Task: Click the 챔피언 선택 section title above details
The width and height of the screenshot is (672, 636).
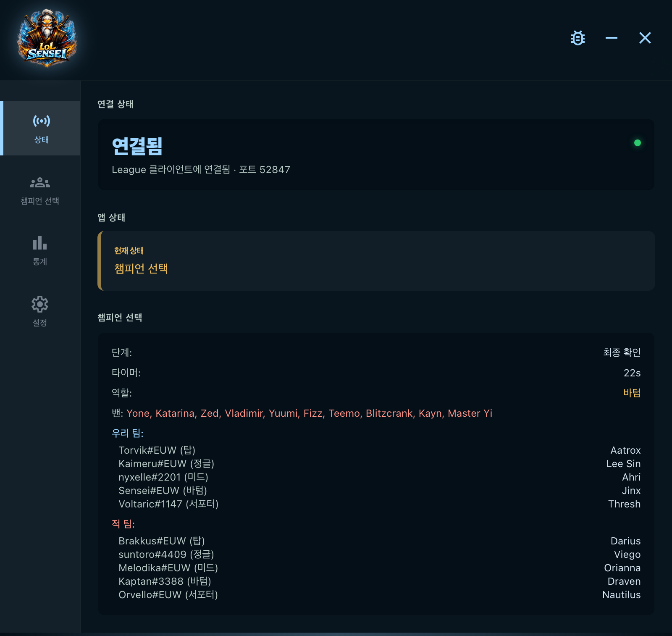Action: 120,317
